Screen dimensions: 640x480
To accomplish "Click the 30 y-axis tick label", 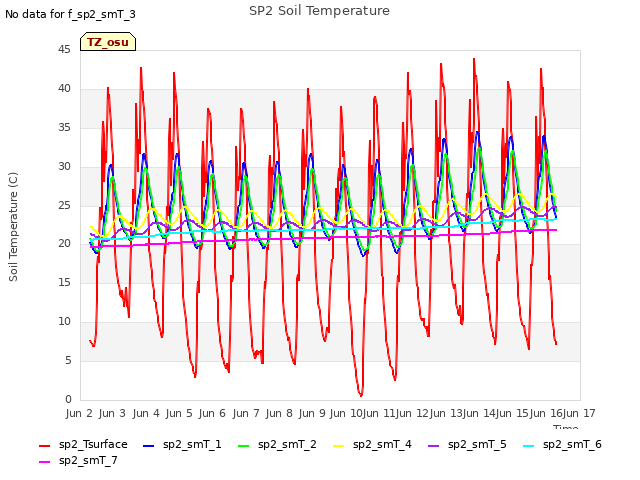I will [x=64, y=166].
